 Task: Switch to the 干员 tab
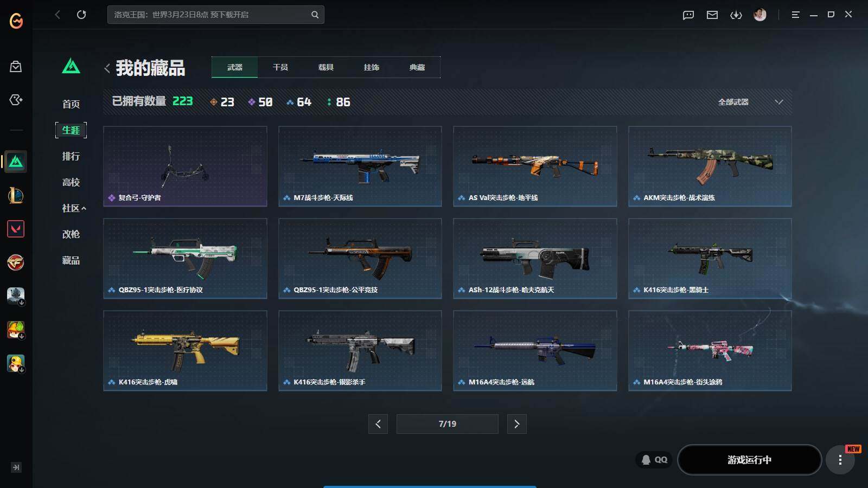[x=280, y=67]
